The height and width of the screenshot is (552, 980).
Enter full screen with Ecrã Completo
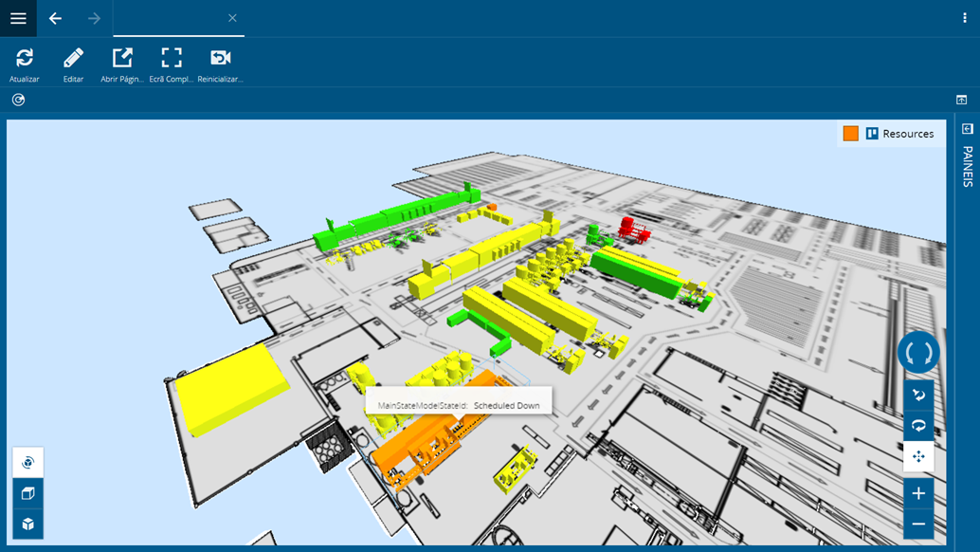(x=172, y=64)
